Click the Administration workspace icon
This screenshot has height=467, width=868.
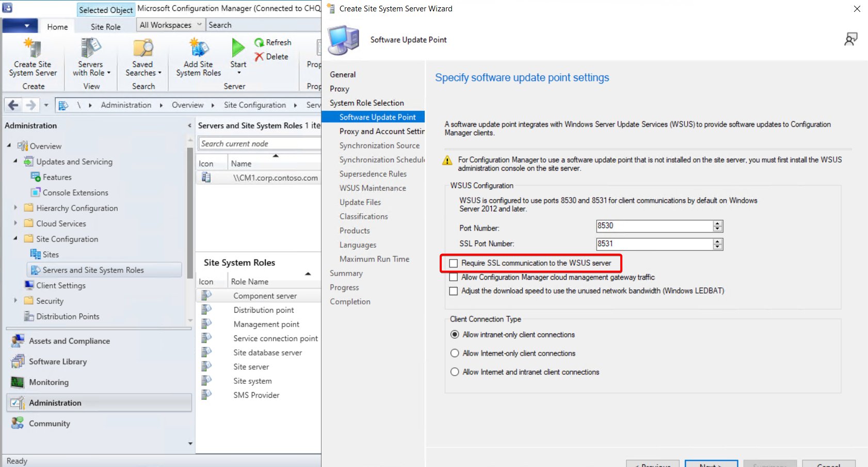tap(18, 403)
